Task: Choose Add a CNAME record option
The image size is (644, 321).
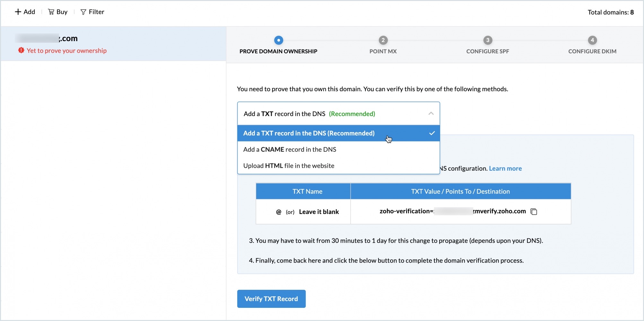Action: 338,149
